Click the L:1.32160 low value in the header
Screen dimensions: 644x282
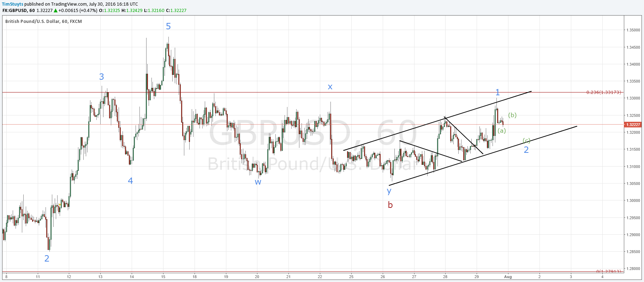click(x=154, y=11)
